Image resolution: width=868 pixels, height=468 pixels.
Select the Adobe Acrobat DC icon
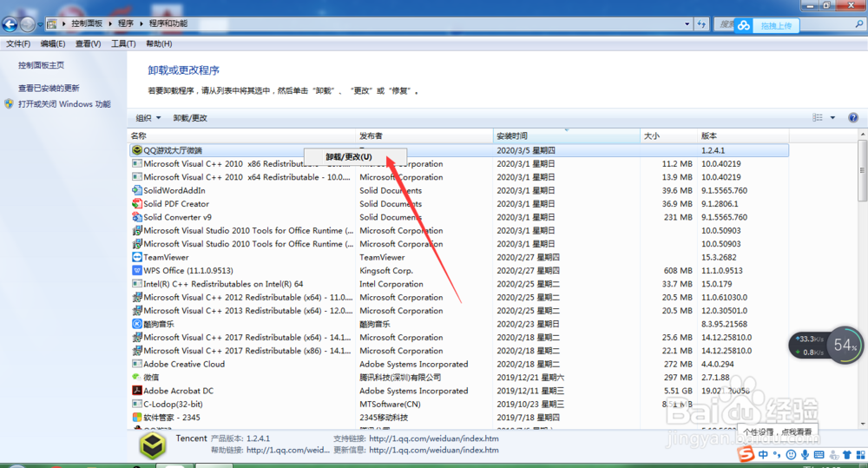pos(137,391)
